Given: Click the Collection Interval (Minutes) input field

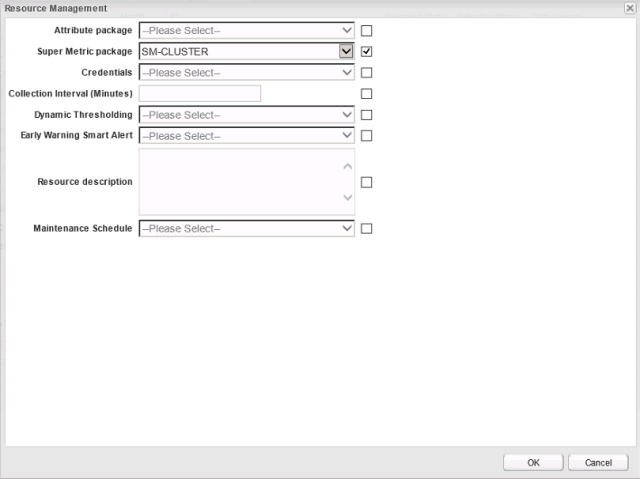Looking at the screenshot, I should tap(200, 93).
